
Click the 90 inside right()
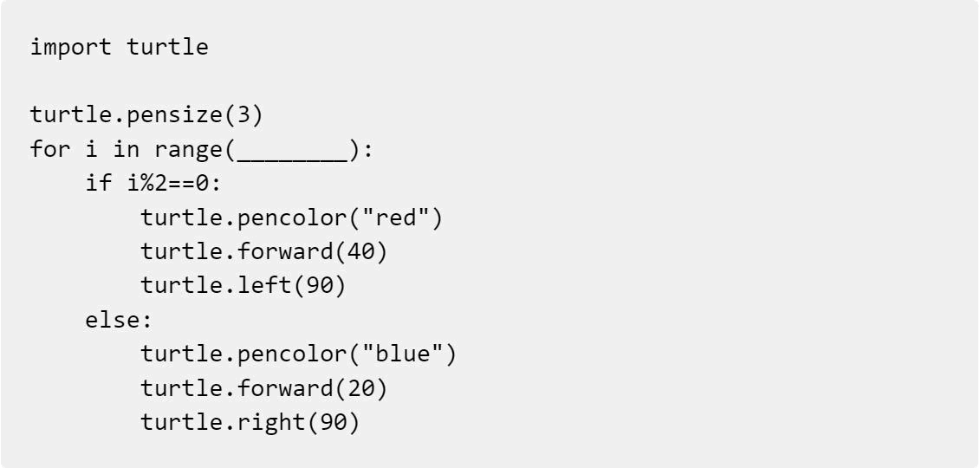click(333, 422)
